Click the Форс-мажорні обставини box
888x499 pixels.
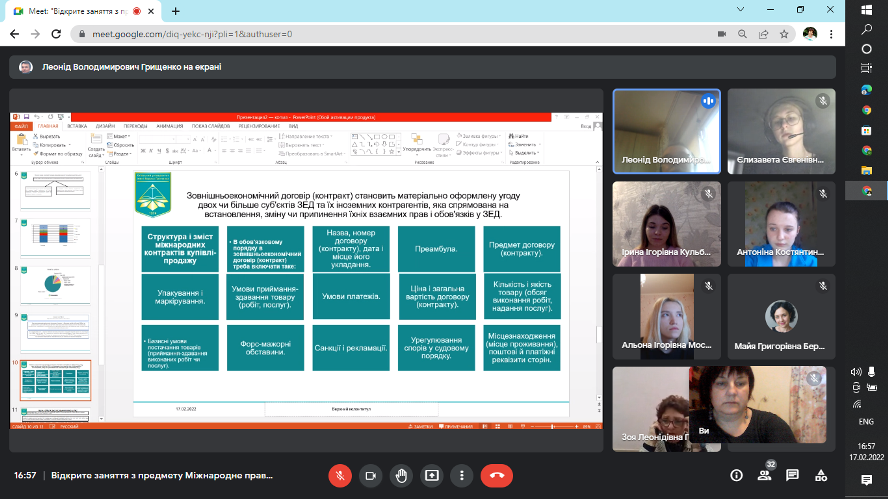[x=265, y=348]
